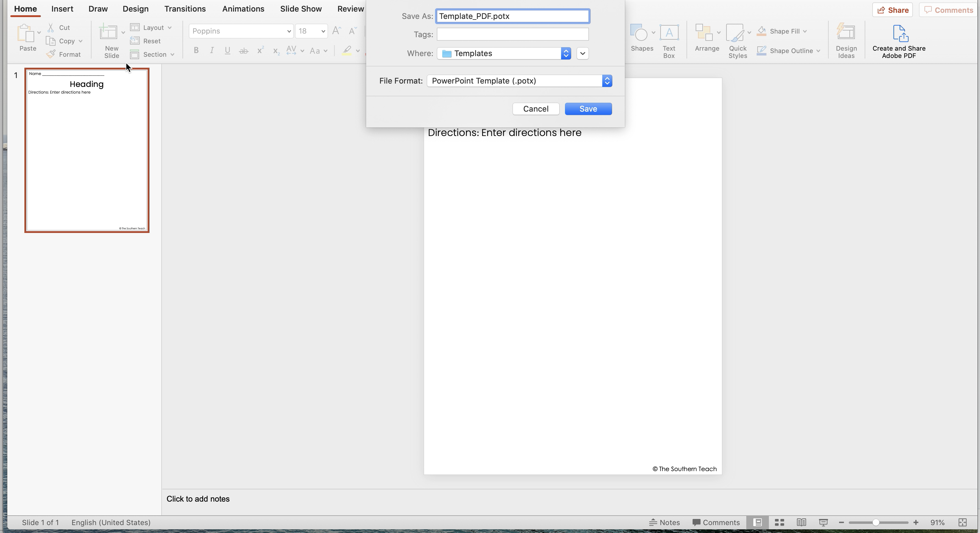The image size is (980, 533).
Task: Switch to the Transitions tab
Action: [185, 9]
